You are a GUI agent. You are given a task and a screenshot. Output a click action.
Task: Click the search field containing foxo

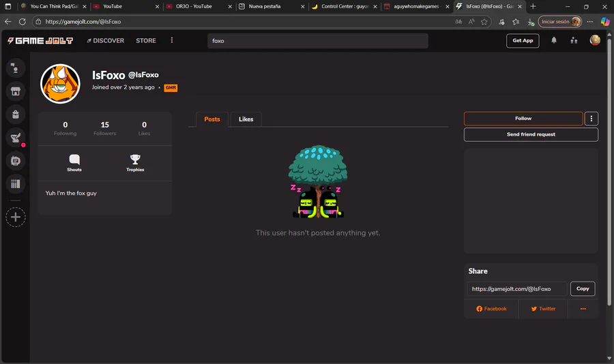coord(317,41)
